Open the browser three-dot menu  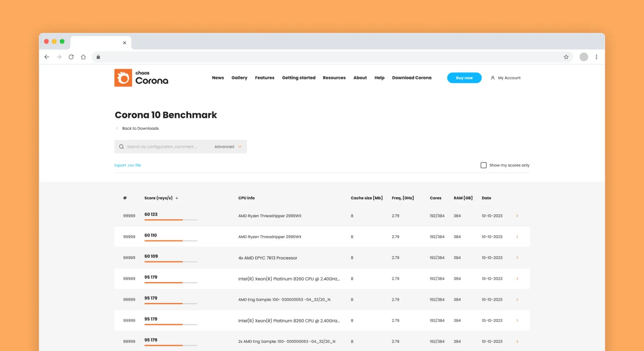(x=596, y=57)
